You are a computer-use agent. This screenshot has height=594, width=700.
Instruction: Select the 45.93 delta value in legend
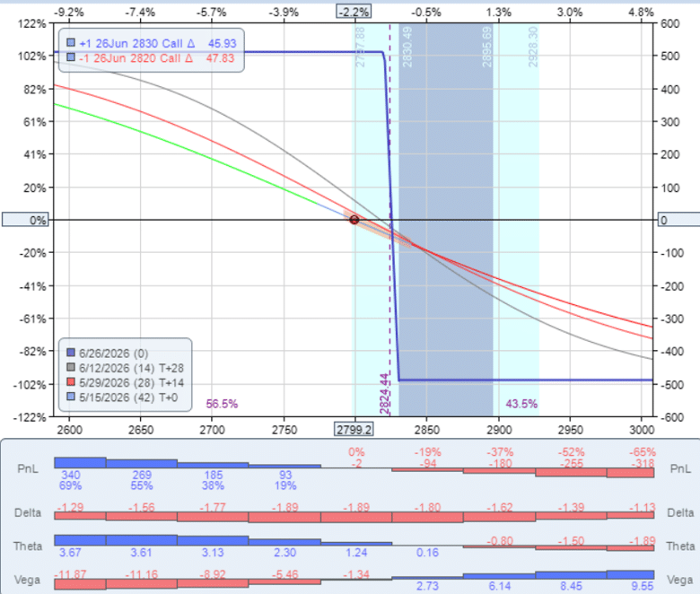(x=222, y=43)
